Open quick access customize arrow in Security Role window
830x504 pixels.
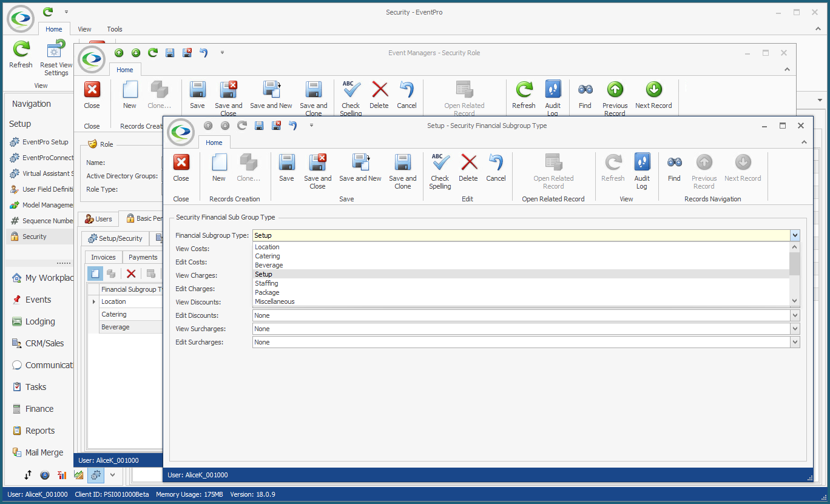click(222, 53)
